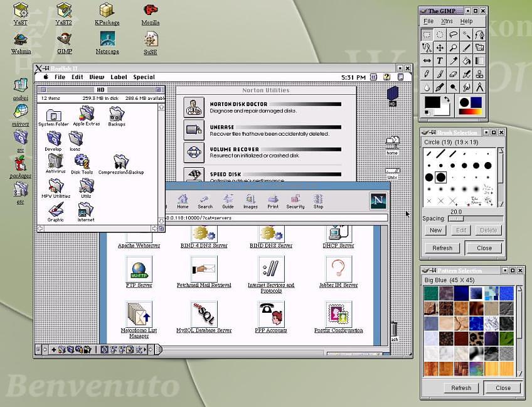Click the Print icon in Netscape toolbar
Image resolution: width=532 pixels, height=407 pixels.
click(x=273, y=202)
